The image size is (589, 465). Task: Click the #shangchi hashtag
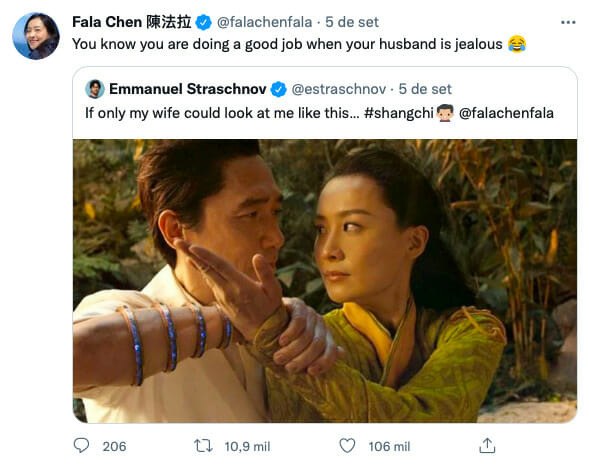pos(399,113)
